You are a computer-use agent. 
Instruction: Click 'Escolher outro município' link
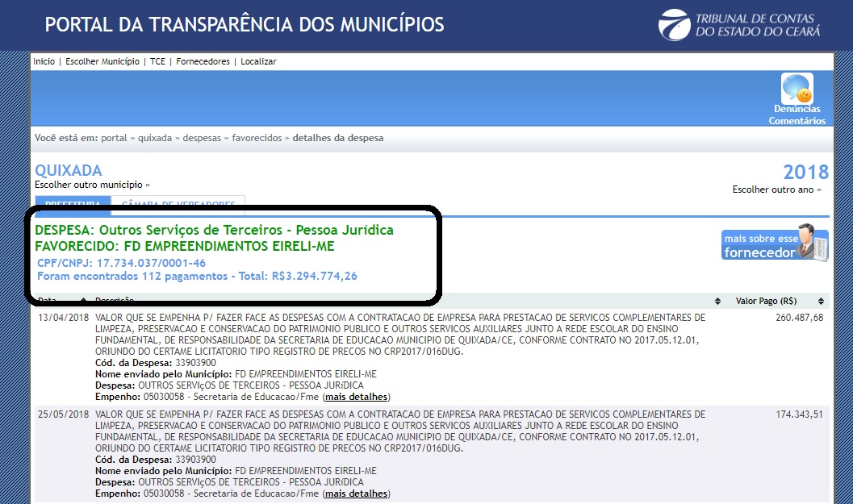coord(92,185)
